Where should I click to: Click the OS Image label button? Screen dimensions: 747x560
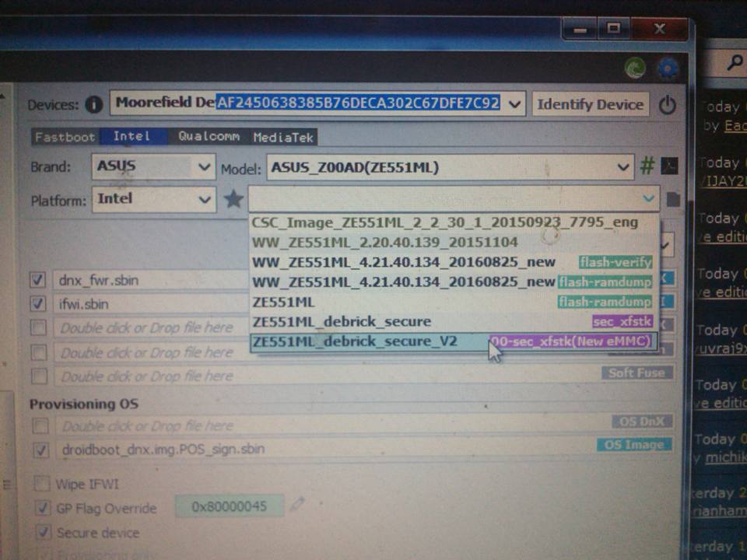(x=634, y=444)
